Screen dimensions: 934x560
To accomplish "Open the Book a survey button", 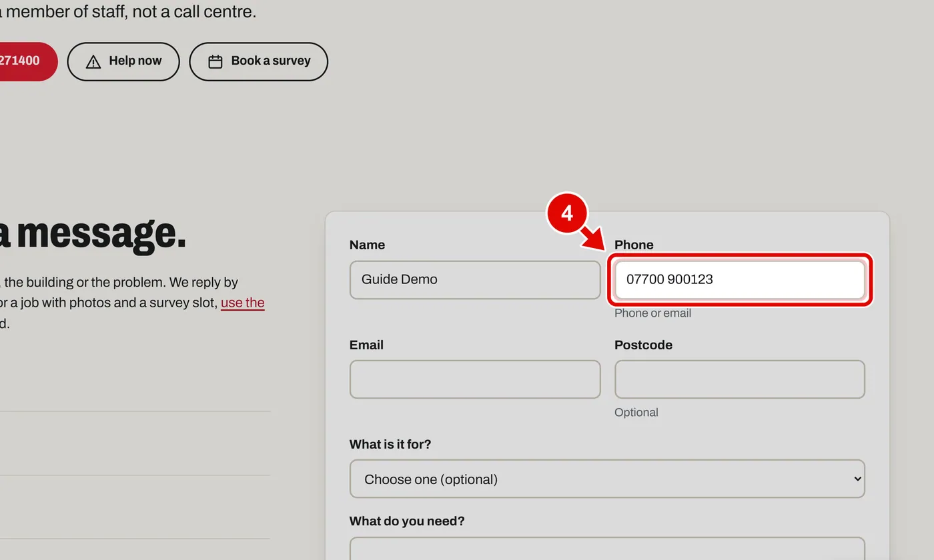I will (259, 61).
